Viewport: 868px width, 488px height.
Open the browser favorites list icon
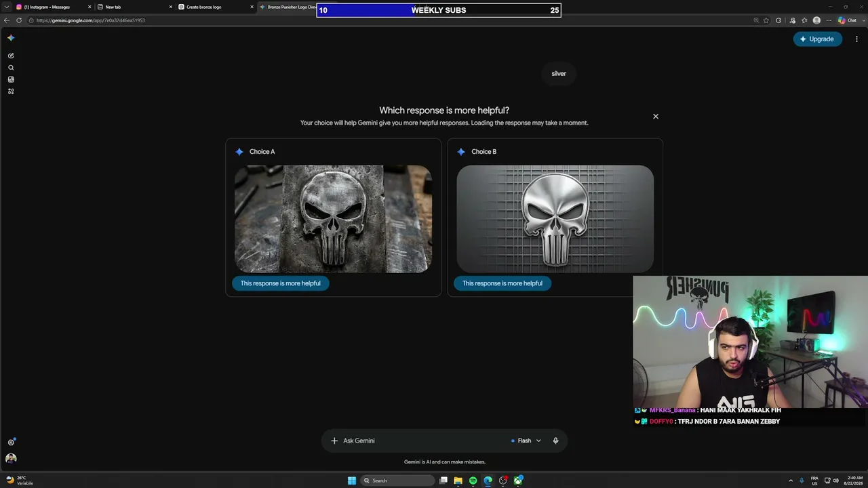[804, 20]
